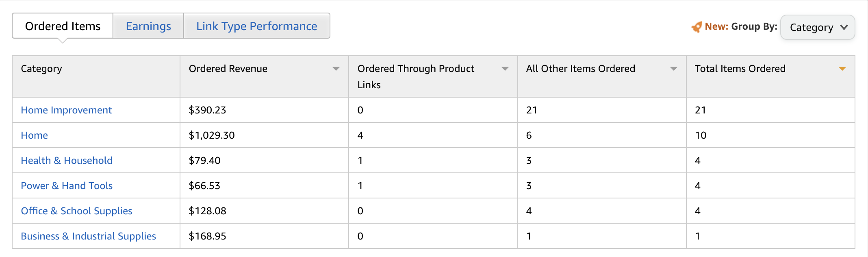Sort by Ordered Revenue arrow

point(336,69)
